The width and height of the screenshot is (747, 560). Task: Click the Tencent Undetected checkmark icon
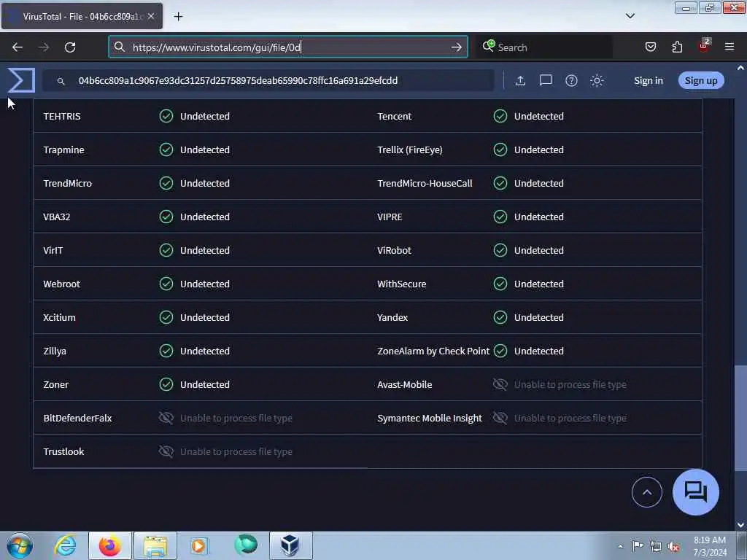pyautogui.click(x=500, y=116)
